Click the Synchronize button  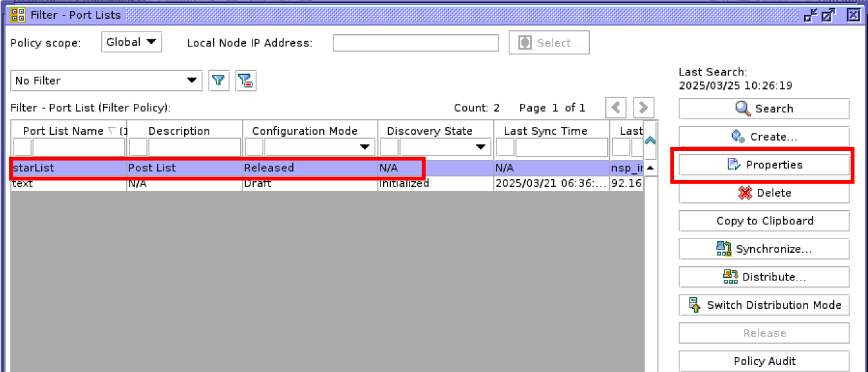tap(764, 249)
